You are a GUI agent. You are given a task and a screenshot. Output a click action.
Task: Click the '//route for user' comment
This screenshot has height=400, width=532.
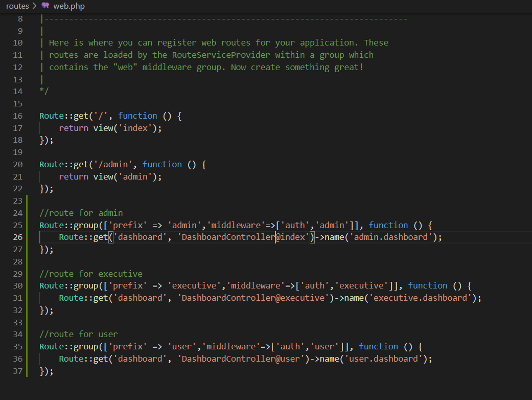point(79,334)
